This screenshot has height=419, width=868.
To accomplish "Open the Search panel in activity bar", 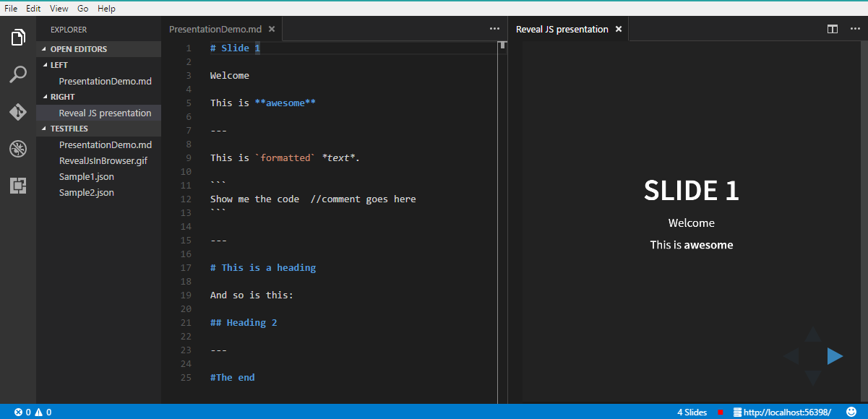I will (x=18, y=74).
